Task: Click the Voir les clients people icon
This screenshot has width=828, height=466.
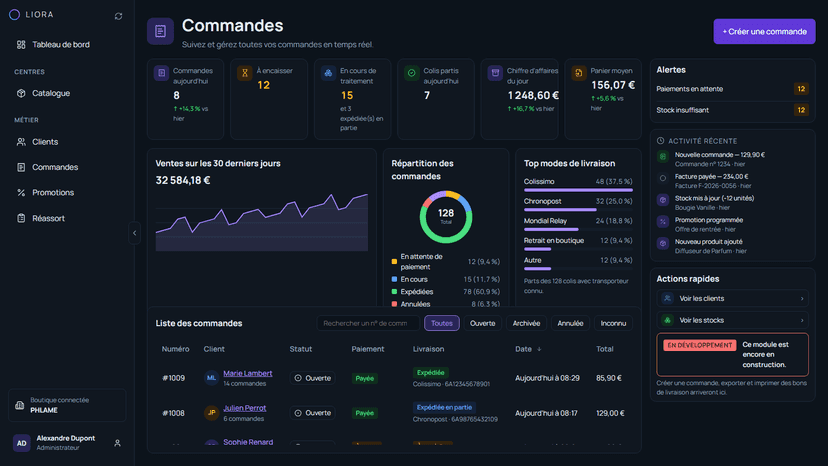Action: [667, 299]
